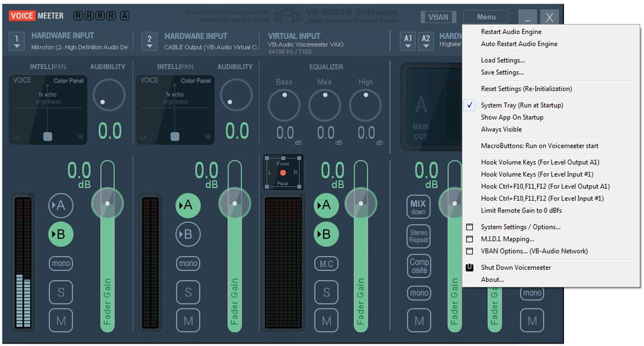The width and height of the screenshot is (644, 346).
Task: Mute output bus A
Action: (419, 321)
